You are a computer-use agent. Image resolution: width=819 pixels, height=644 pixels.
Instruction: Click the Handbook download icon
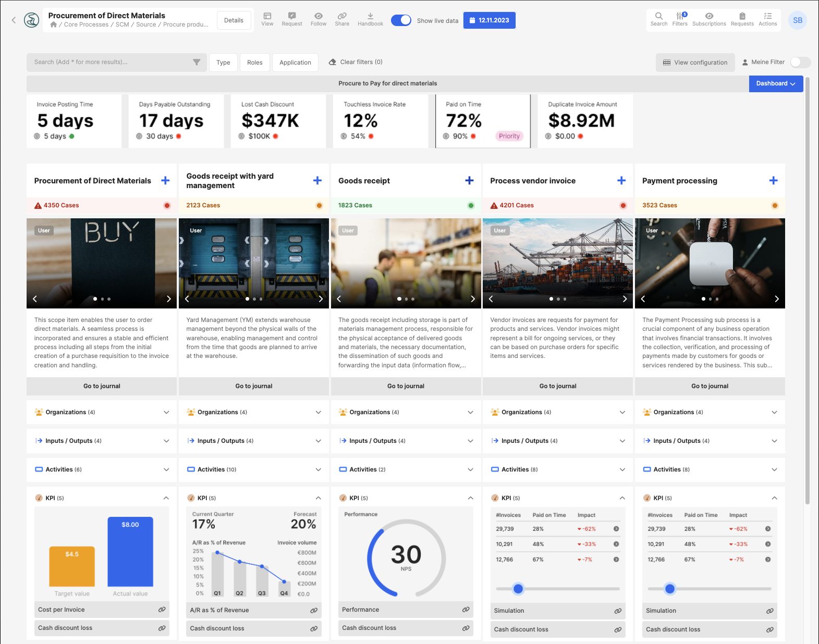(370, 16)
